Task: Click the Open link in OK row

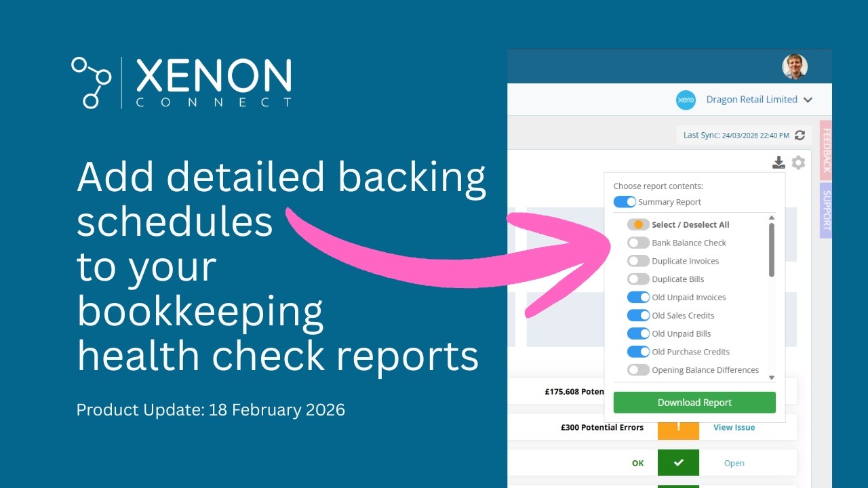Action: coord(734,464)
